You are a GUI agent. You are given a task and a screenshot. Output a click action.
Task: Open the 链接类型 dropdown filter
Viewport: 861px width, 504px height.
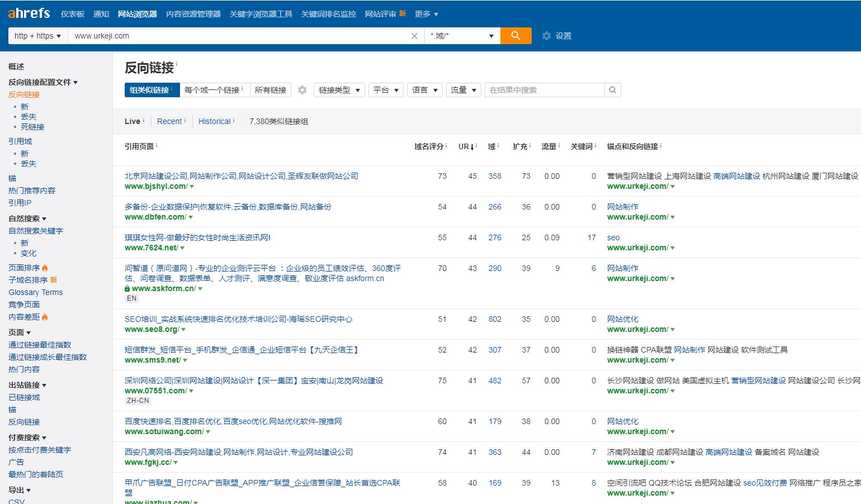pyautogui.click(x=339, y=90)
